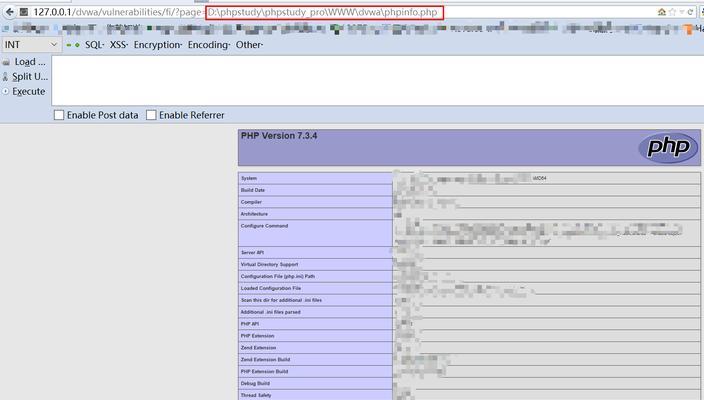The image size is (704, 400).
Task: Click the Compiler row label
Action: (251, 202)
